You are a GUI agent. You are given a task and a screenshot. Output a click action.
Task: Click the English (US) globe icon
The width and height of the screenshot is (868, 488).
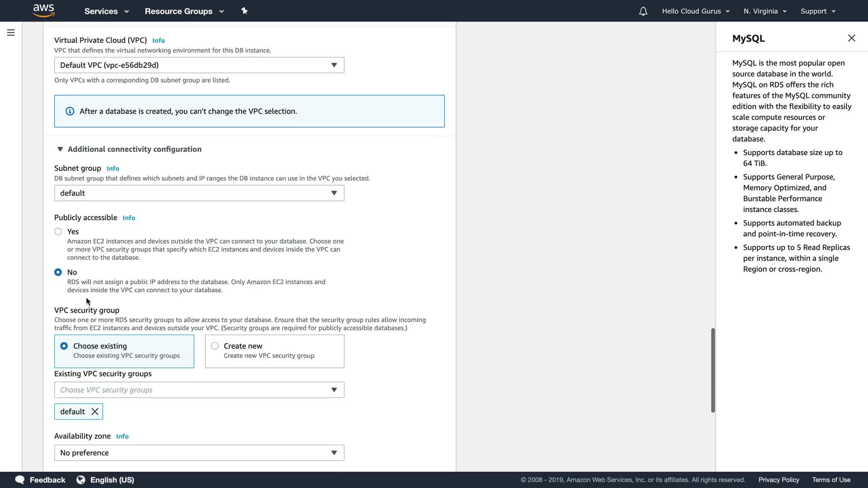pyautogui.click(x=81, y=480)
